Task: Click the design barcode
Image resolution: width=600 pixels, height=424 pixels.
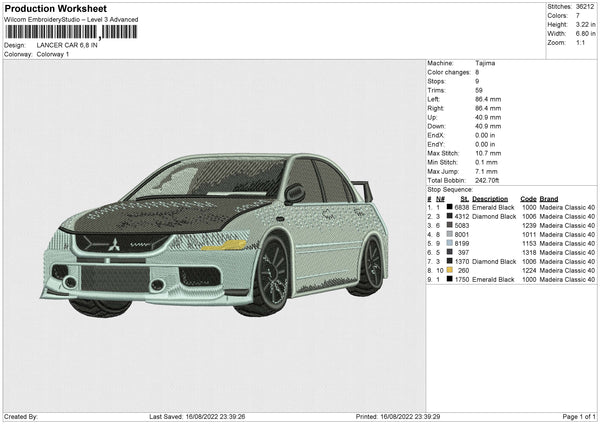Action: pyautogui.click(x=71, y=32)
